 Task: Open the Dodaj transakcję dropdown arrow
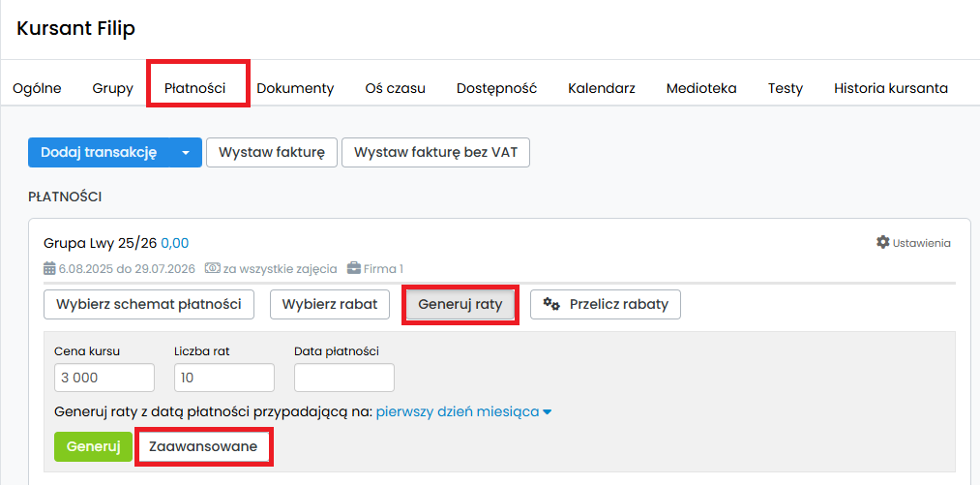pos(185,153)
